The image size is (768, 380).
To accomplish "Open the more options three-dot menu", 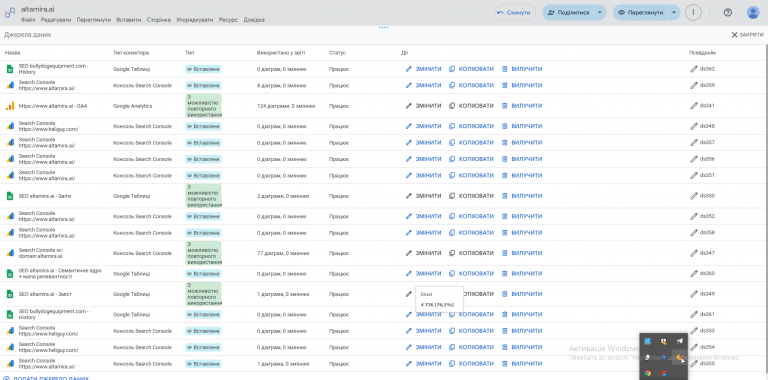I will pos(693,13).
